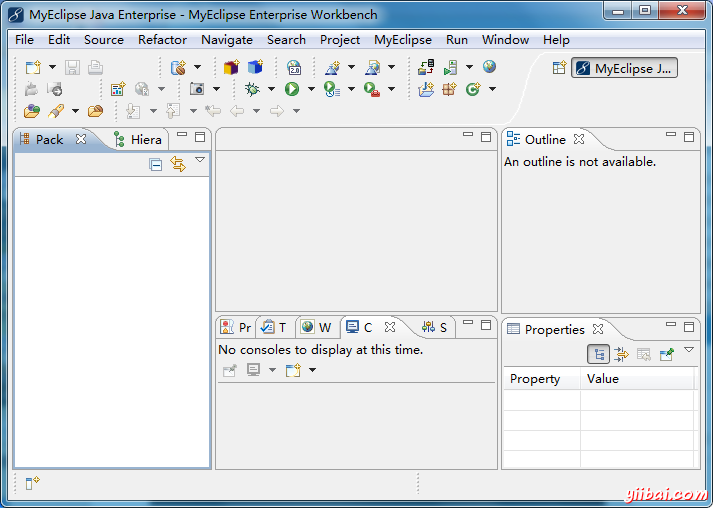Viewport: 713px width, 508px height.
Task: Click the disabled Save disk icon
Action: (x=72, y=67)
